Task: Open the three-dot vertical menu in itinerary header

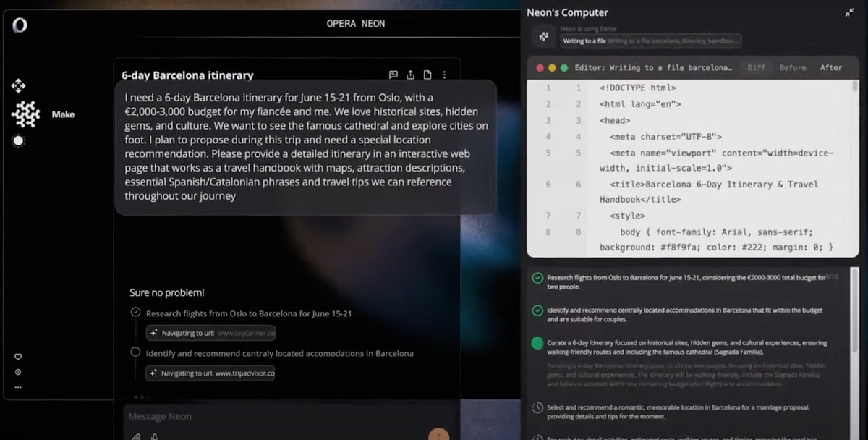Action: click(x=444, y=75)
